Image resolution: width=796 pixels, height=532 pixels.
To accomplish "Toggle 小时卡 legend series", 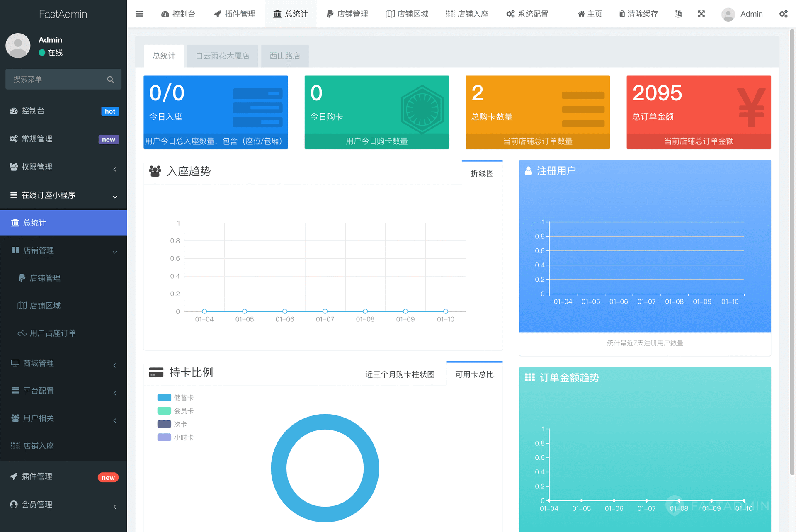I will (175, 437).
